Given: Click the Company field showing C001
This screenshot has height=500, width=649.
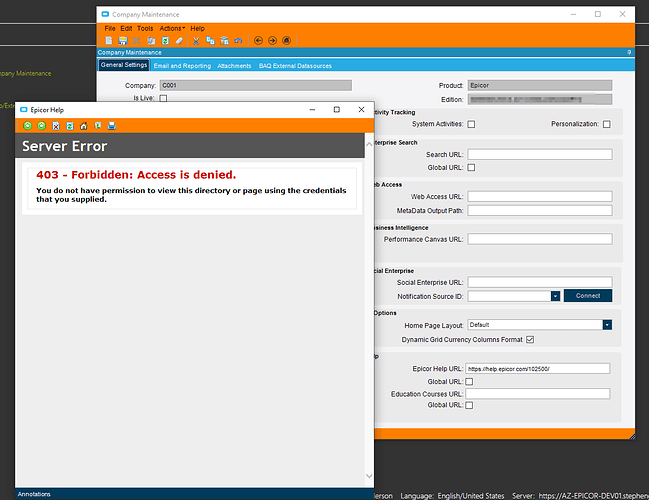Looking at the screenshot, I should click(x=256, y=85).
